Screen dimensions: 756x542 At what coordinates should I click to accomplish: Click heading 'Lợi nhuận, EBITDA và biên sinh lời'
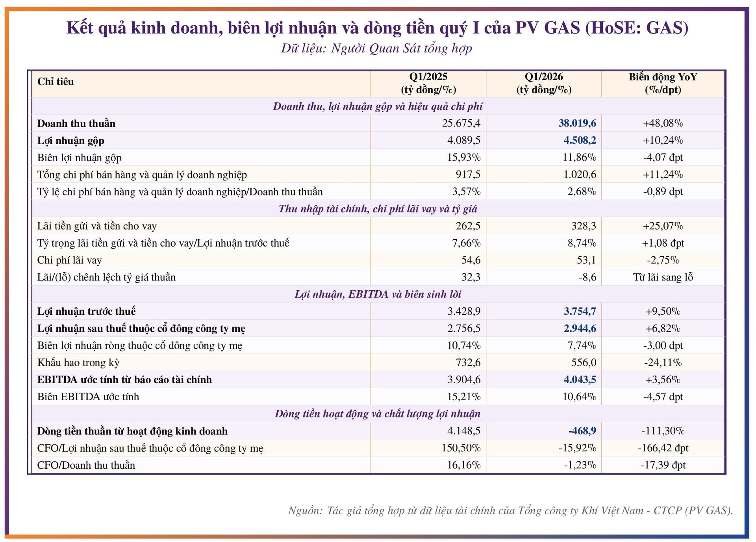(378, 294)
